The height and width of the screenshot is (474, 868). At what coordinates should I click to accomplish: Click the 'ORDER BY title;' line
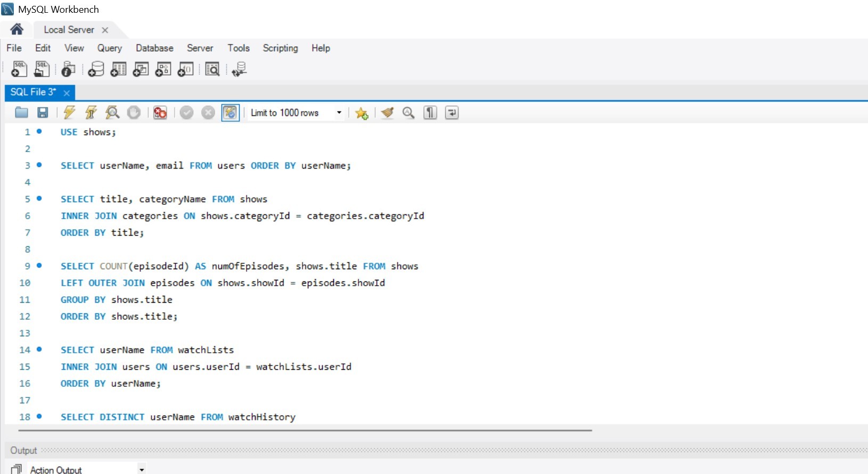point(102,232)
